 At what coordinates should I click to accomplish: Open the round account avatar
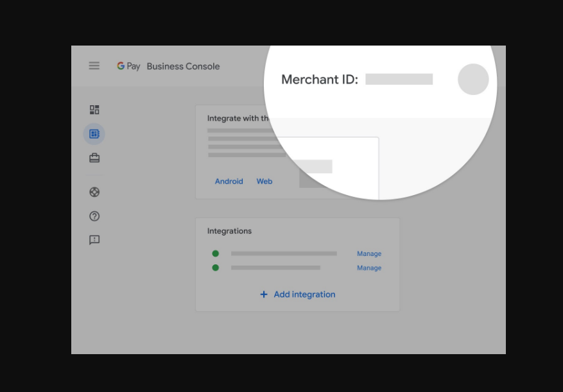(x=473, y=80)
